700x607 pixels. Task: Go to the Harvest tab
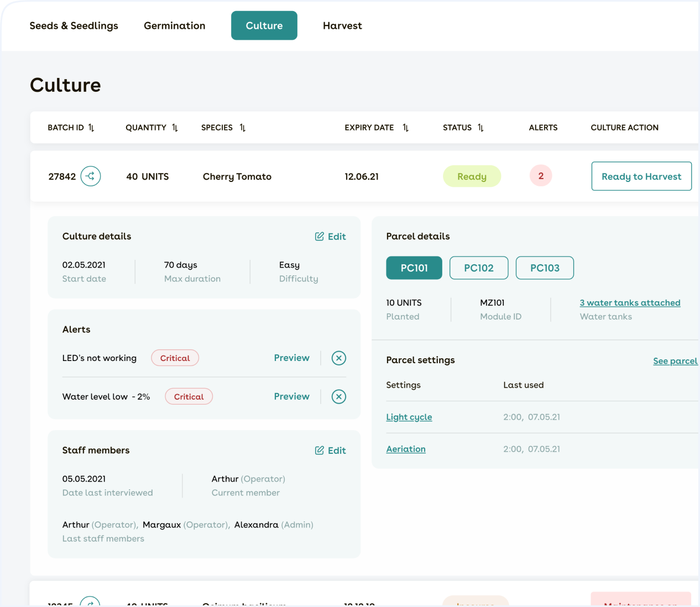(342, 26)
